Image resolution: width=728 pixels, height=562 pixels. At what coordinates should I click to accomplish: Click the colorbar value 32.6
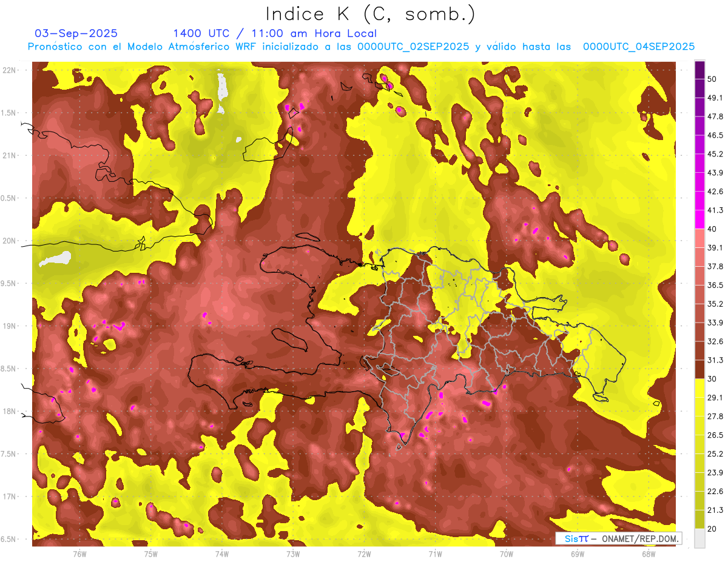[x=715, y=341]
